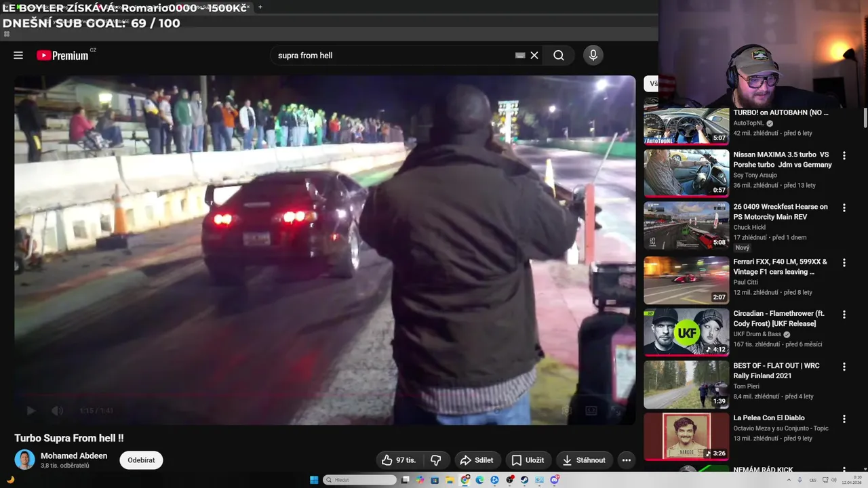The height and width of the screenshot is (488, 868).
Task: Mute the video with speaker icon
Action: [x=58, y=411]
